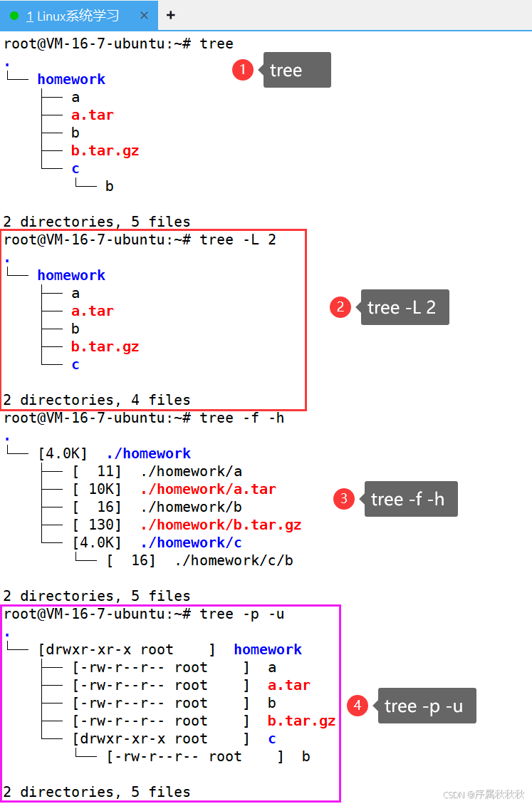532x804 pixels.
Task: Click the terminal prompt line running 'tree -L 2'
Action: click(140, 239)
